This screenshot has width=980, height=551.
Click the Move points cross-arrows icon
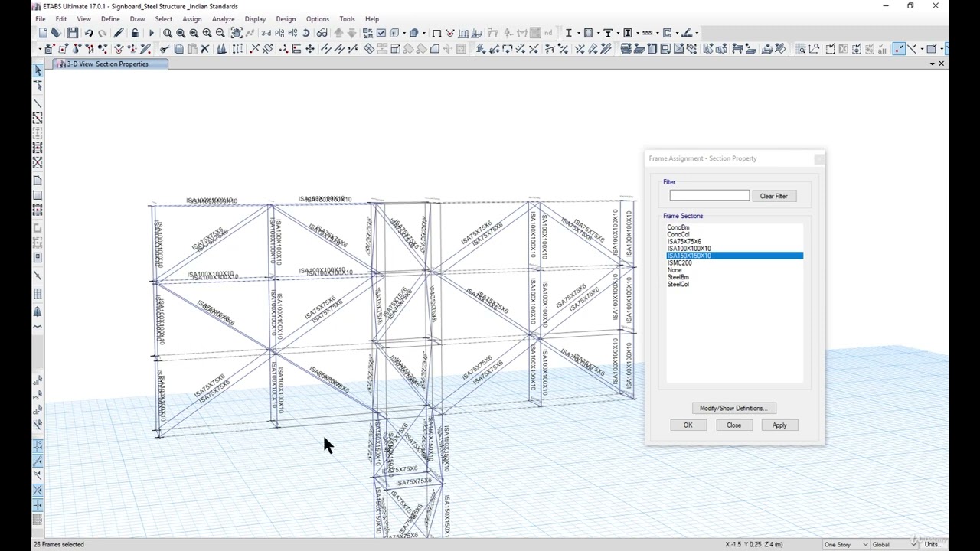click(x=309, y=49)
